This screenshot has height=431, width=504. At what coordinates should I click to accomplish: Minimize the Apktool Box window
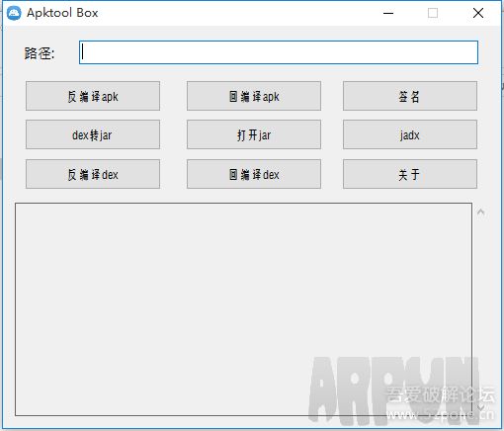coord(388,13)
